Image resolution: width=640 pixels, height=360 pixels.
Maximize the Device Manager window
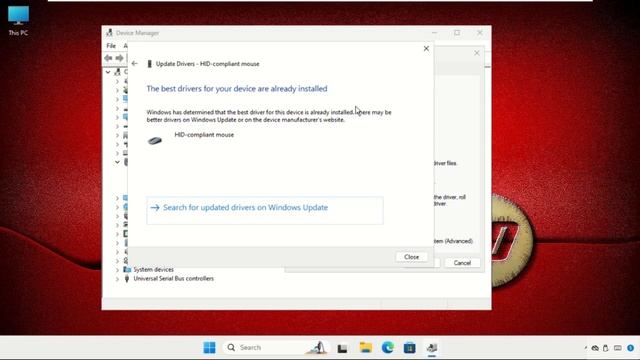point(457,33)
